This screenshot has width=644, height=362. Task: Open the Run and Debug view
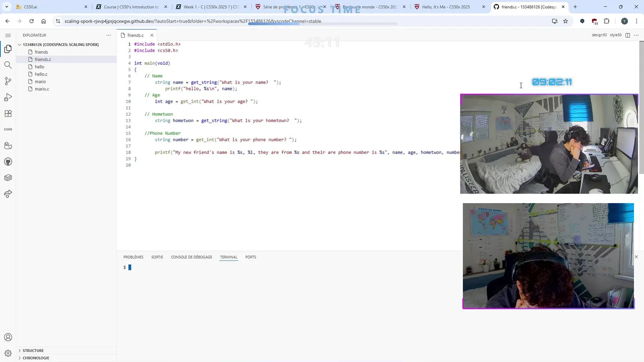coord(8,97)
